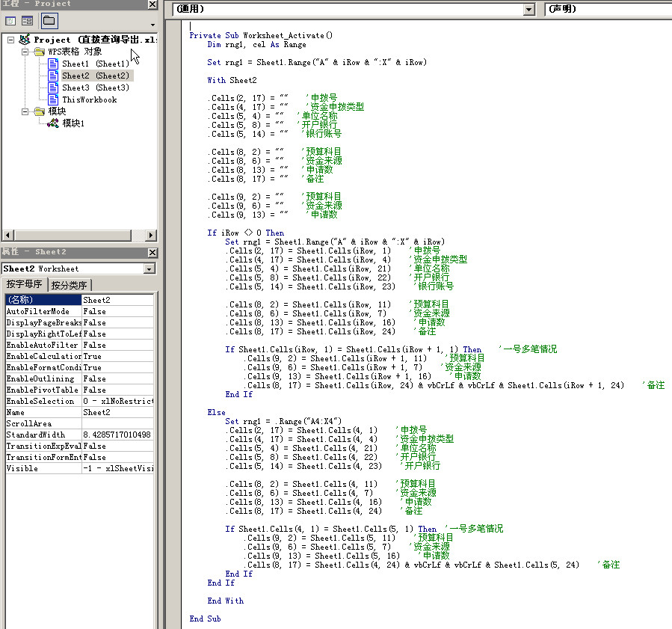Select the Sheet1 worksheet icon in tree
Screen dimensions: 672x629
click(x=53, y=64)
